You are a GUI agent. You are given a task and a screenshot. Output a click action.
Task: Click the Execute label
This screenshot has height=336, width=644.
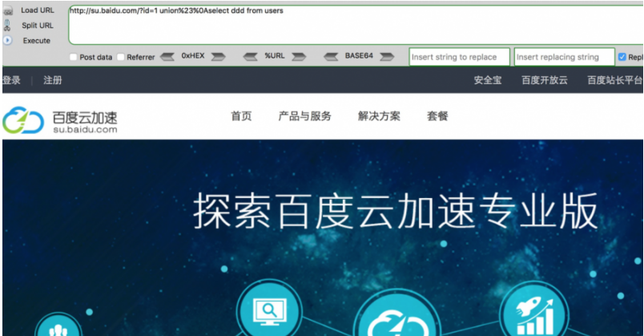[x=37, y=41]
